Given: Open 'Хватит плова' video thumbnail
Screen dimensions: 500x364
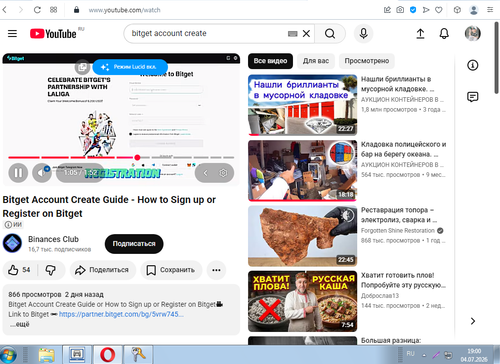Looking at the screenshot, I should click(302, 301).
